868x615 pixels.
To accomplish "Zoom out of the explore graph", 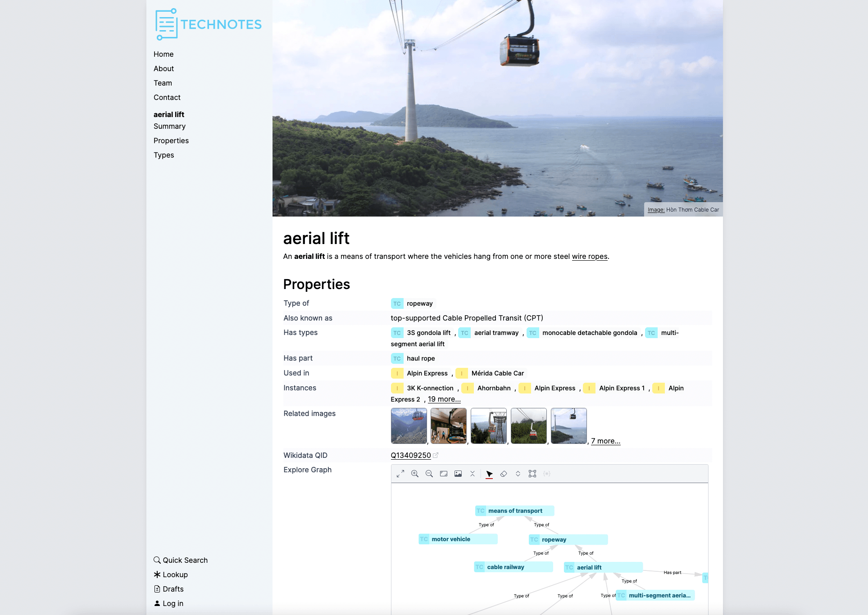I will coord(429,474).
